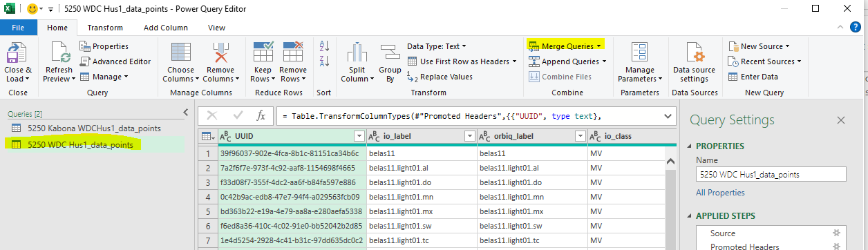Click the Remove Columns icon
Viewport: 868px width, 250px height.
tap(221, 52)
